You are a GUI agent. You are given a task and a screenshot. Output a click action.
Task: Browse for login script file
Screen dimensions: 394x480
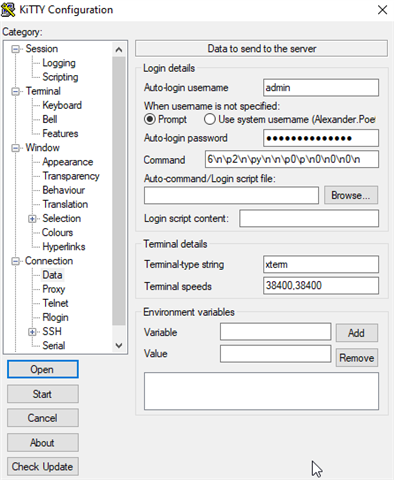(x=351, y=195)
